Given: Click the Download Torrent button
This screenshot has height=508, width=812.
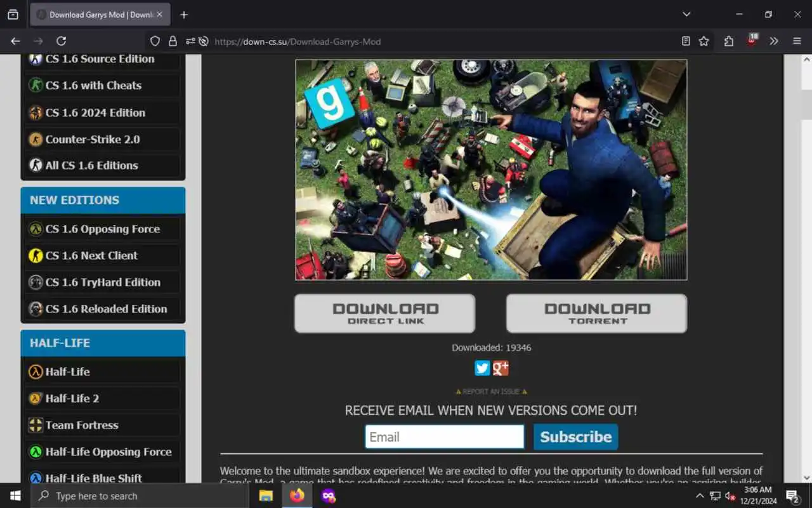Looking at the screenshot, I should (x=597, y=313).
